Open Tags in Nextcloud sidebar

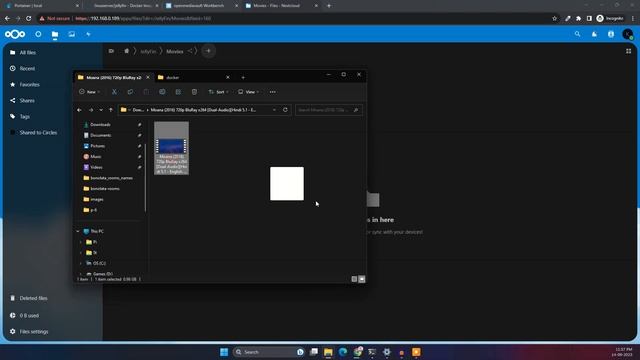[x=24, y=117]
